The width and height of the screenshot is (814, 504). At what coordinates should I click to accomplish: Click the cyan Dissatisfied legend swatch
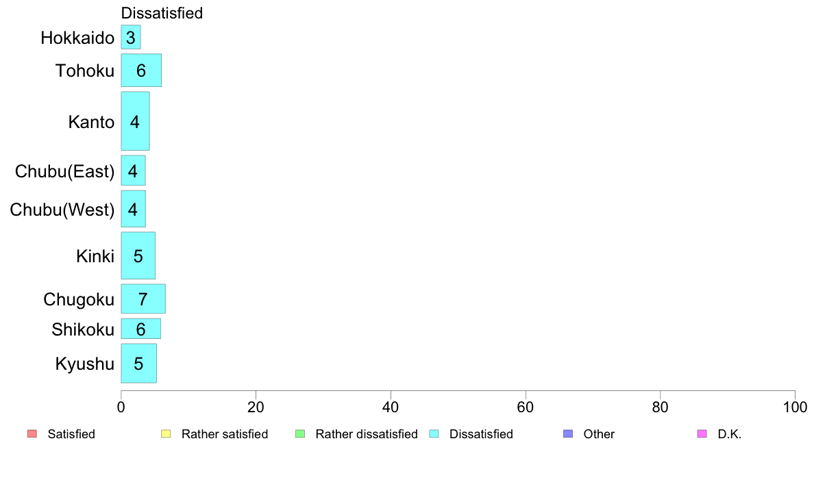click(434, 434)
